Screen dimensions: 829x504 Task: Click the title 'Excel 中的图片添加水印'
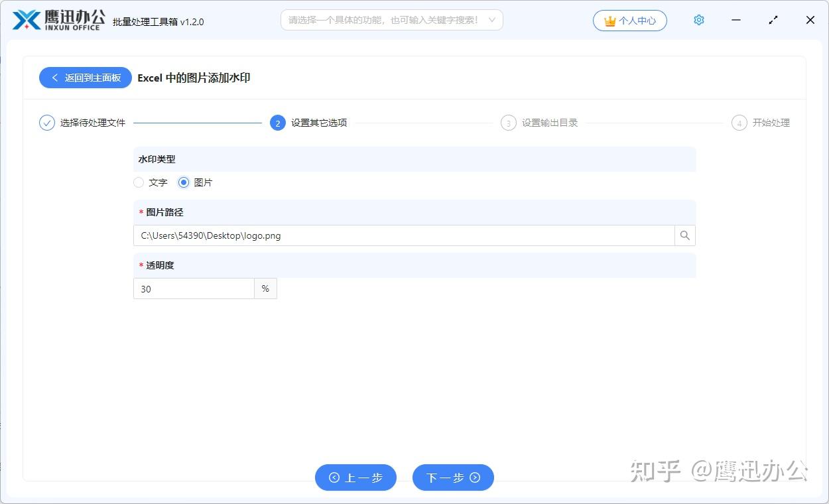click(194, 78)
